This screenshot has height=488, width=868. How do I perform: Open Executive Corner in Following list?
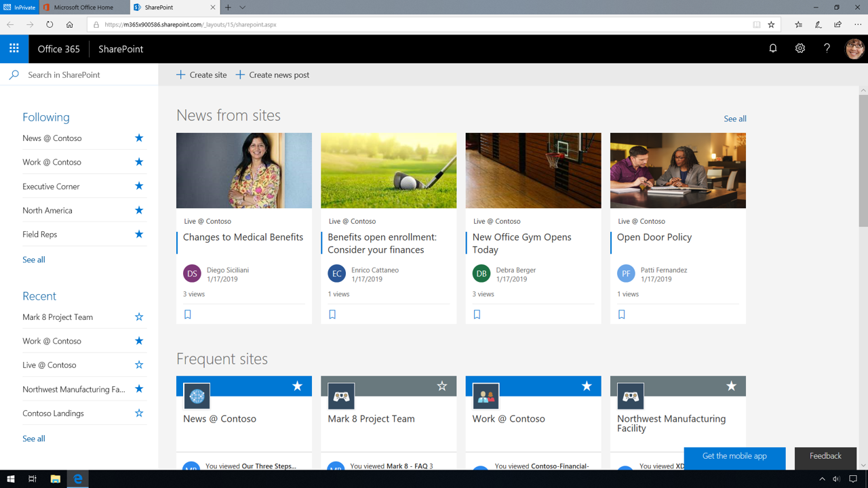click(x=51, y=186)
